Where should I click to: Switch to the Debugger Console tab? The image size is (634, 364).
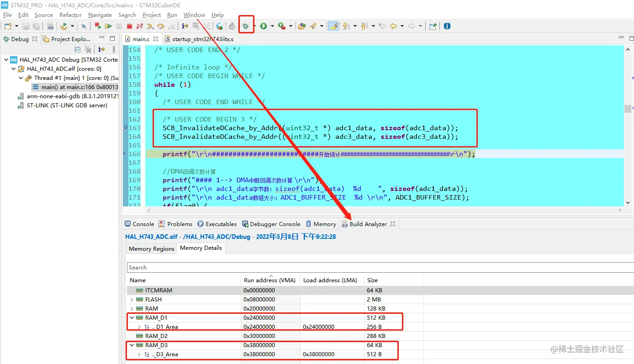tap(271, 224)
